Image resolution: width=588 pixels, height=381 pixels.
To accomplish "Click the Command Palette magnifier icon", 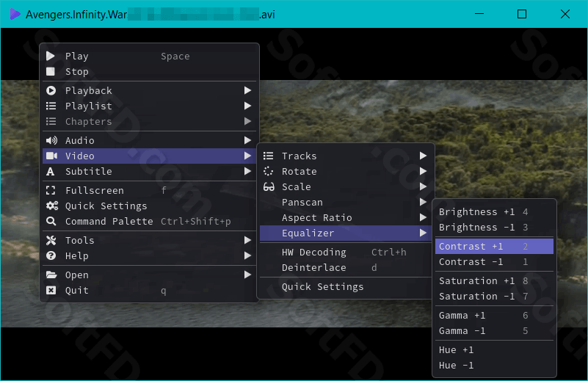I will pos(51,221).
